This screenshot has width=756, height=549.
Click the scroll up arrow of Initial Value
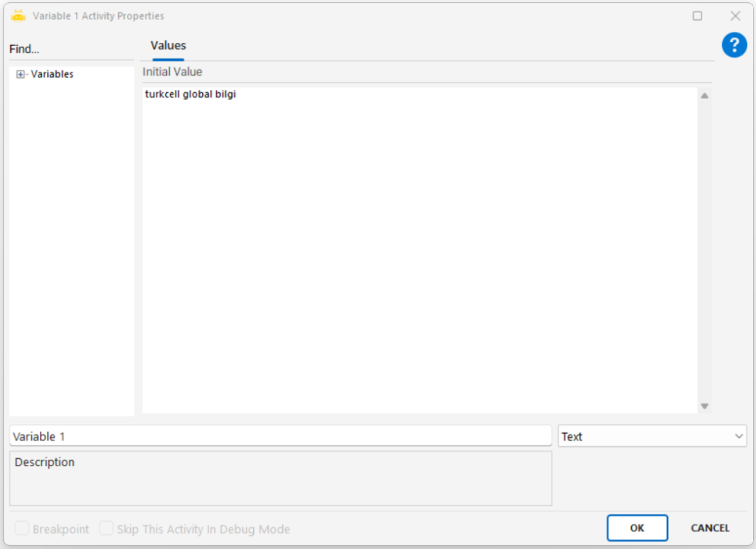(704, 96)
